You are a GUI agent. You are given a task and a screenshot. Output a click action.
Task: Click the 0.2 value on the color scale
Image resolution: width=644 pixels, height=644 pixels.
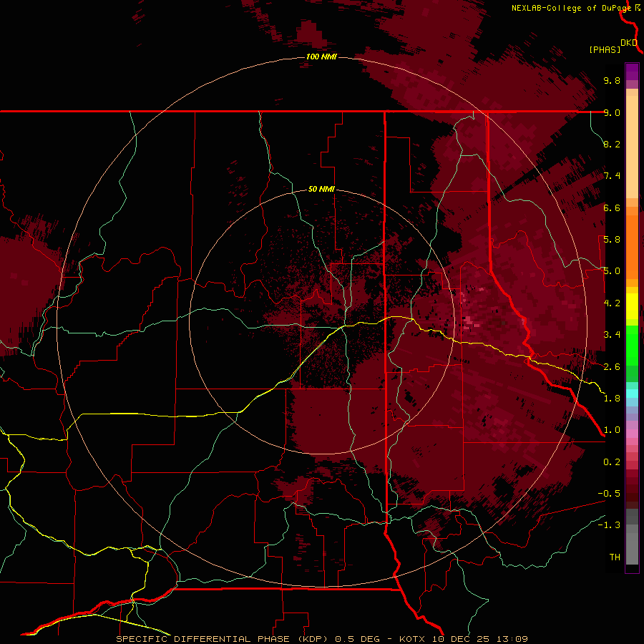coord(612,462)
